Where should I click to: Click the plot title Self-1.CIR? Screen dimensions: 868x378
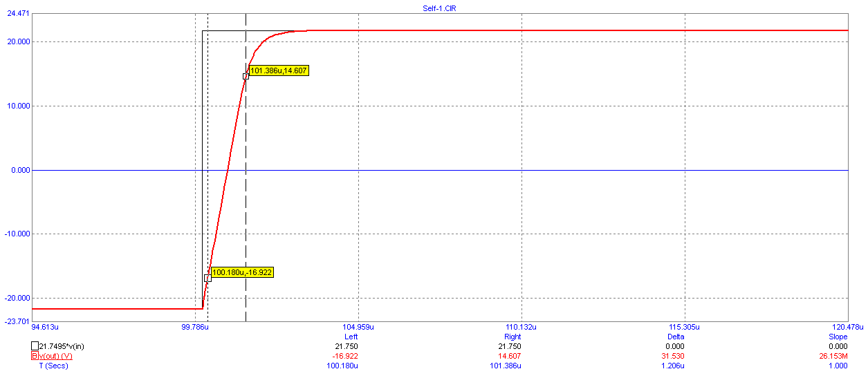pyautogui.click(x=438, y=8)
